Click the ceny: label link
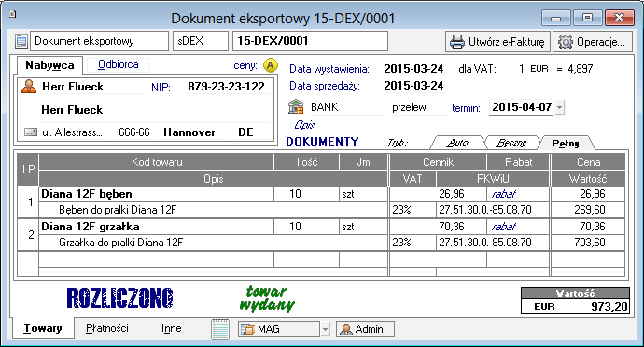This screenshot has width=644, height=347. pyautogui.click(x=245, y=65)
